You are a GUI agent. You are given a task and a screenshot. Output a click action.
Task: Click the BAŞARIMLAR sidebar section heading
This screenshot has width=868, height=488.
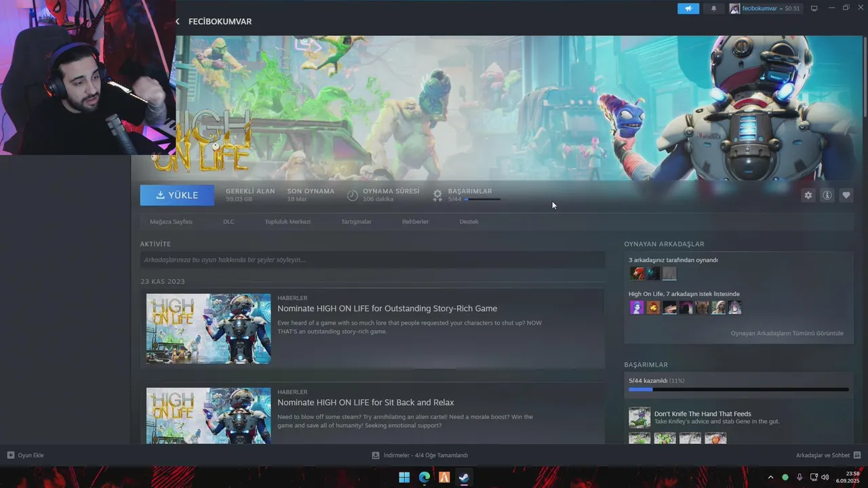(646, 365)
